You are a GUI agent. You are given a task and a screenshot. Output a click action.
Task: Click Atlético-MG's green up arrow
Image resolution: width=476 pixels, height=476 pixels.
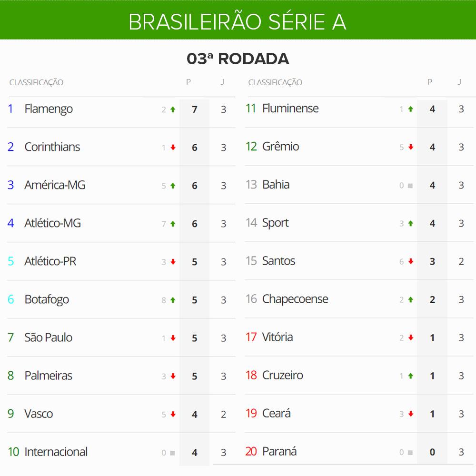tap(173, 224)
